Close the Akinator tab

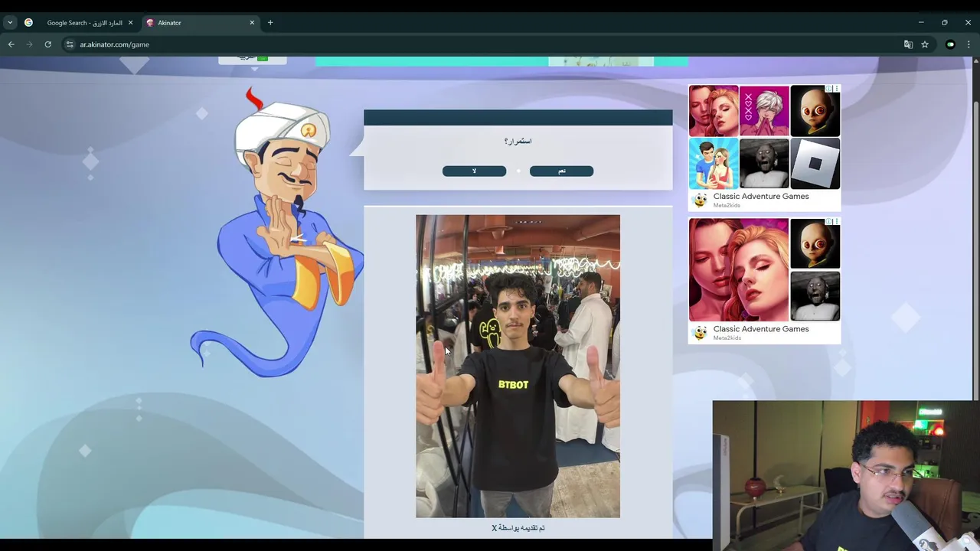(x=252, y=23)
